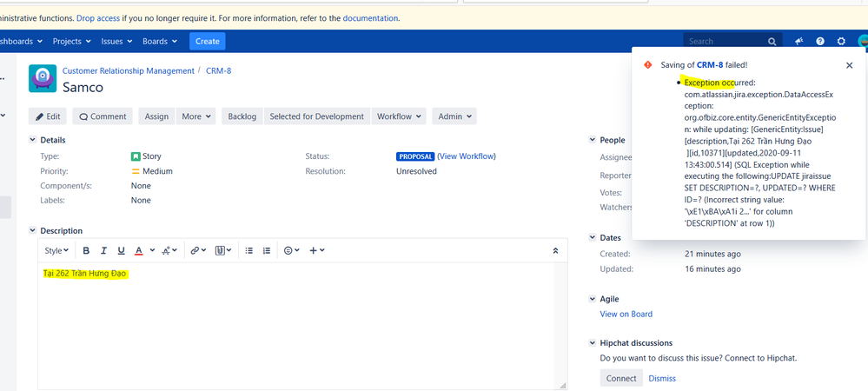Click the Dismiss link
Image resolution: width=868 pixels, height=391 pixels.
click(662, 378)
